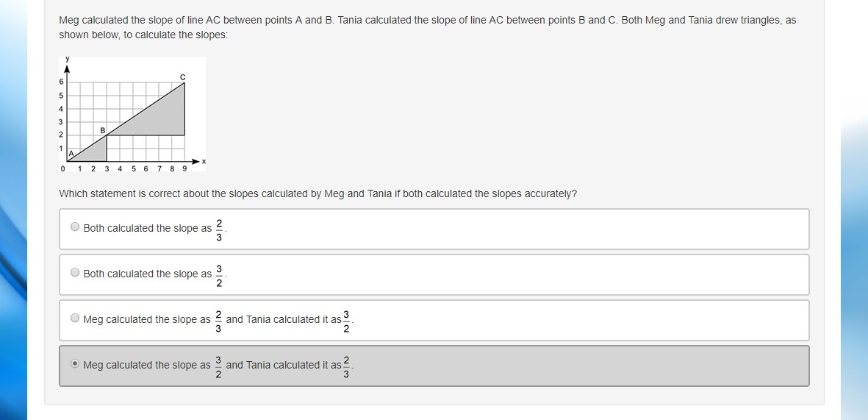Click the 3/2 fraction in the second answer
Image resolution: width=868 pixels, height=420 pixels.
pos(219,274)
